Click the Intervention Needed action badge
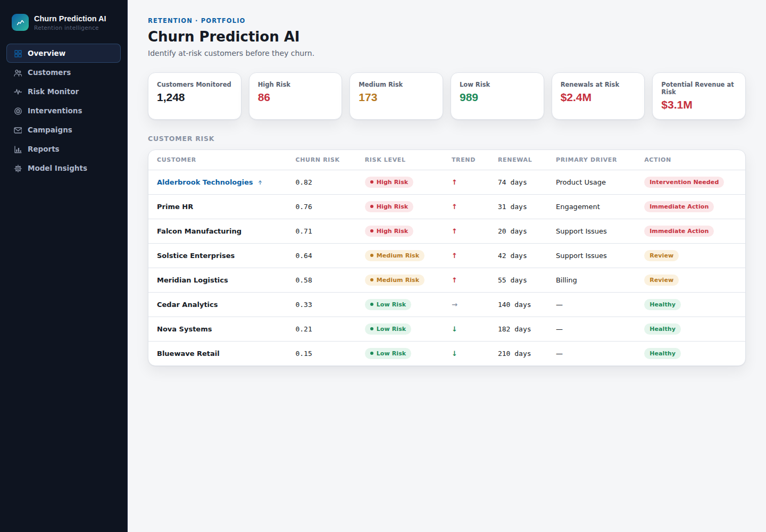 684,182
